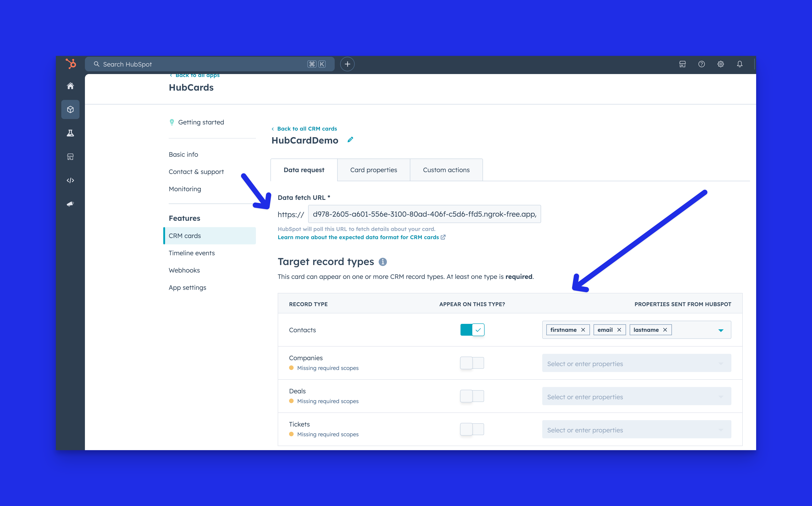Edit HubCardDemo name with pencil icon

tap(350, 140)
